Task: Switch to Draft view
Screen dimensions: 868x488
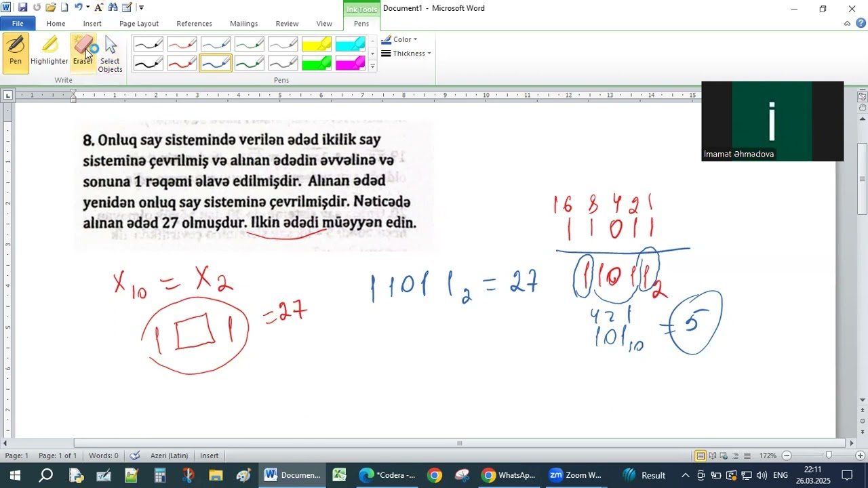Action: [747, 455]
